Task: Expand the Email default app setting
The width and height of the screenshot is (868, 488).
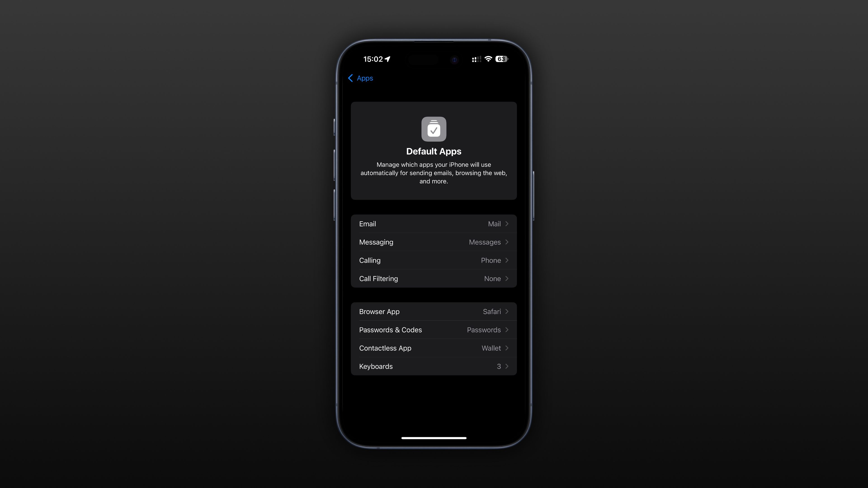Action: pos(434,223)
